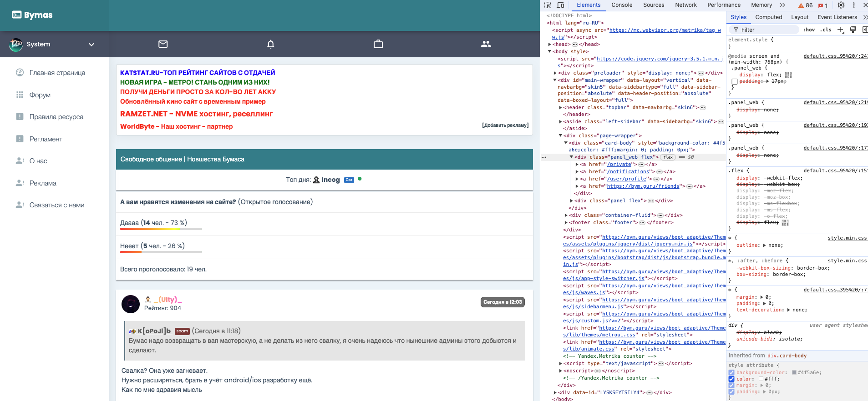Click the Добавить рекламу link
The image size is (868, 401).
505,125
